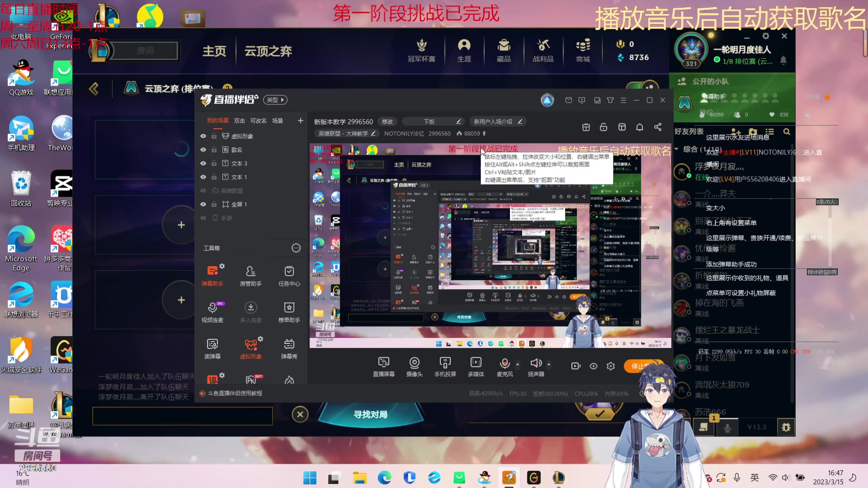
Task: Expand the microphone volume arrow
Action: point(518,364)
